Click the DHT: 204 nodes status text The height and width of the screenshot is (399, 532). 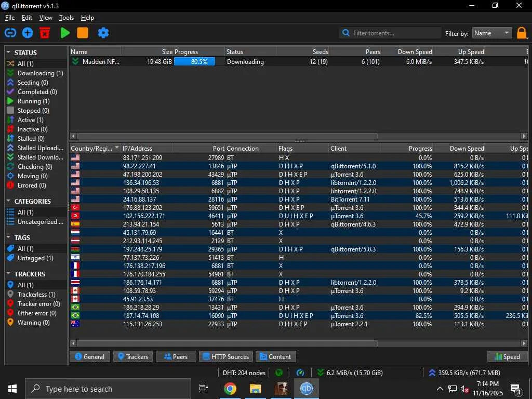(x=244, y=373)
